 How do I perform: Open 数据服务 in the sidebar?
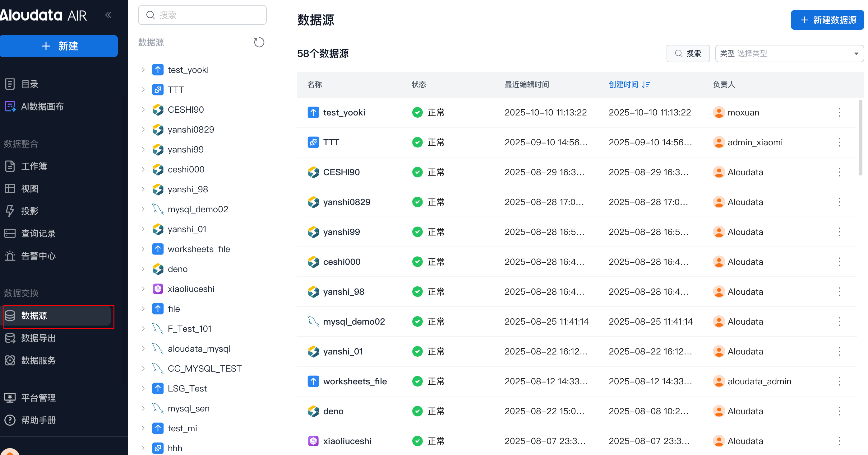(38, 360)
